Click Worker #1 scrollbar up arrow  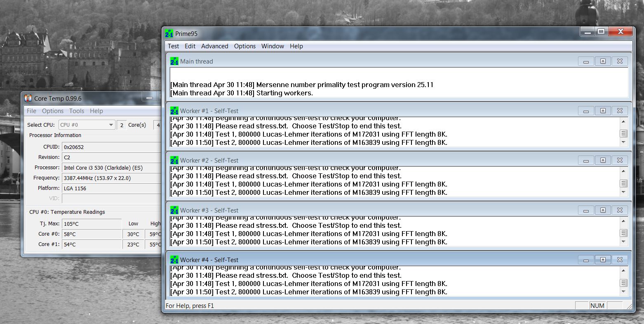(623, 121)
